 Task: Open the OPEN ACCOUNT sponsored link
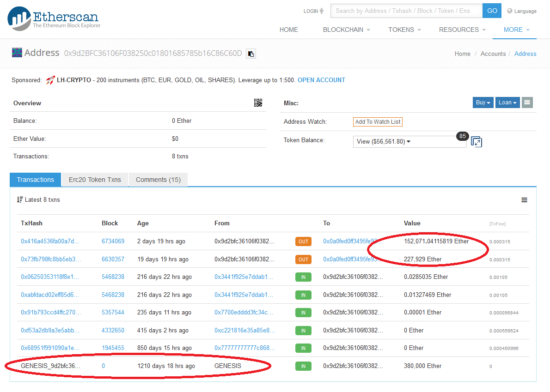321,80
